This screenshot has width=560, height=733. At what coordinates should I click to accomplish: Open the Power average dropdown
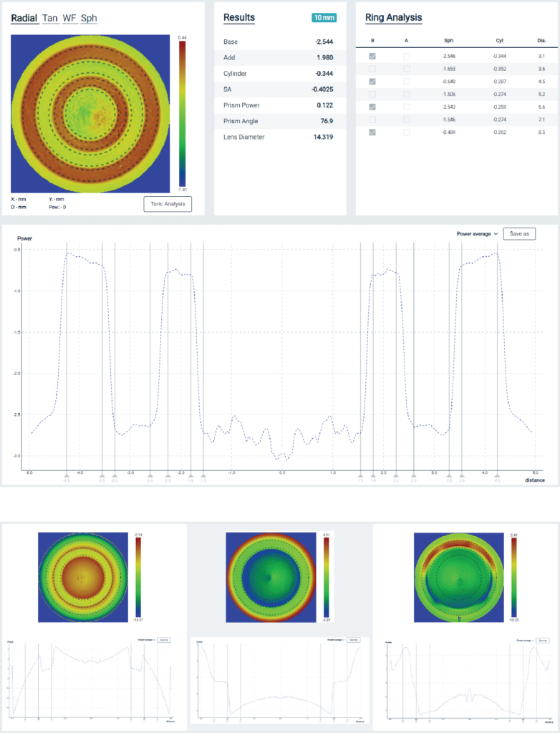point(477,233)
